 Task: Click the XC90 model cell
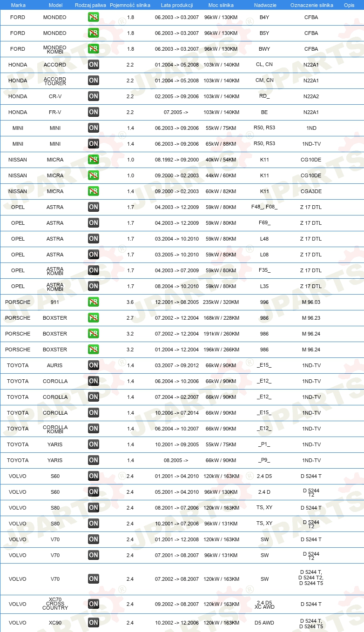tap(55, 623)
